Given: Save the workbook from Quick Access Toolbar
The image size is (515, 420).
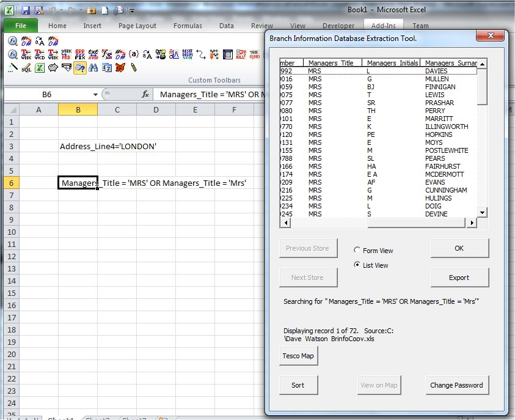Looking at the screenshot, I should pos(25,10).
